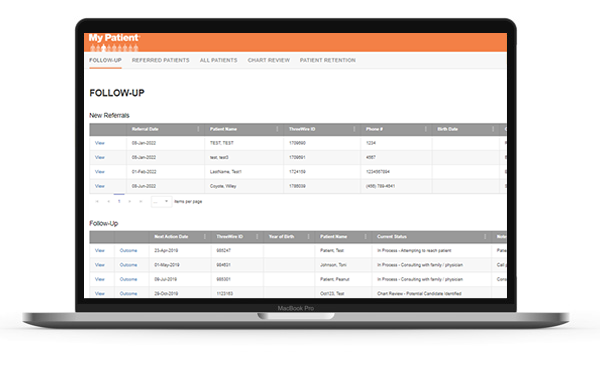Click the My Patient logo
This screenshot has height=367, width=600.
coord(114,42)
